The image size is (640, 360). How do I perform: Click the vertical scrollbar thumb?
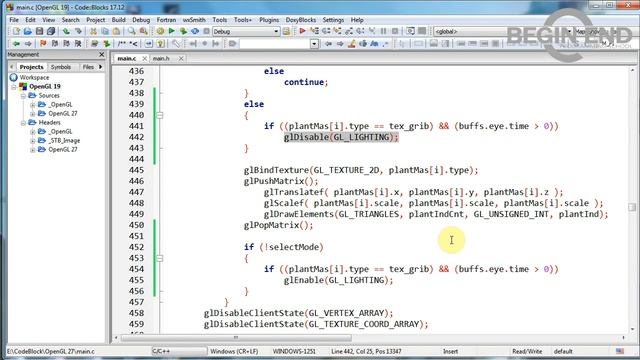(x=632, y=207)
